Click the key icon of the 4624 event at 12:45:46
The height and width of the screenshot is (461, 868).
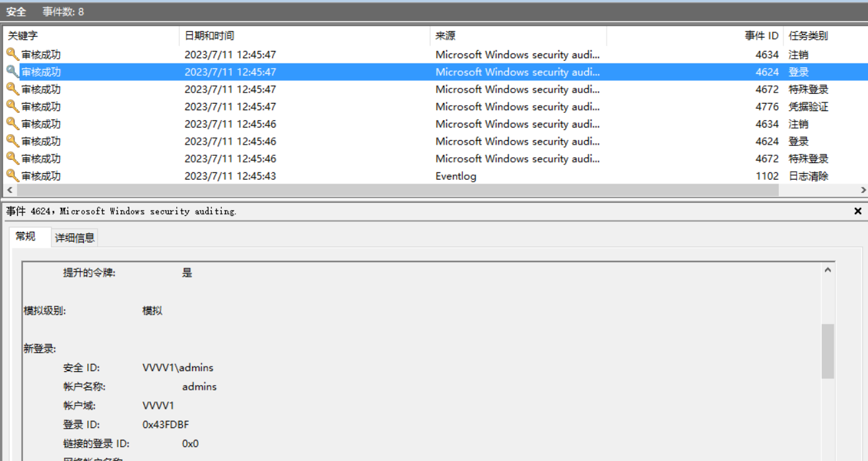pos(13,141)
